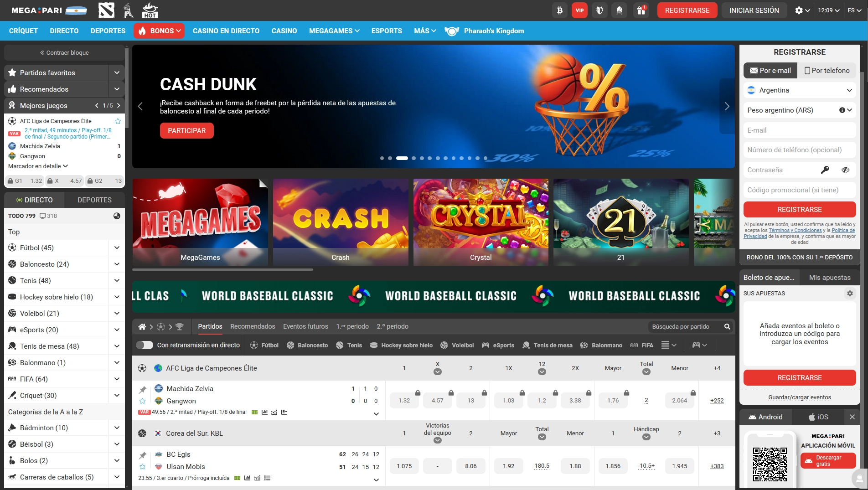
Task: Expand the Fútbol (45) sport category
Action: (117, 248)
